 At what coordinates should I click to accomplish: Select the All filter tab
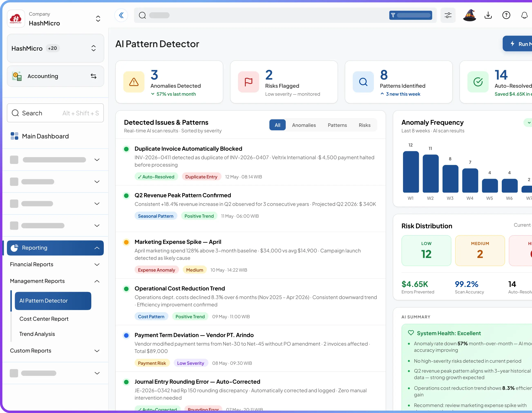(x=277, y=125)
